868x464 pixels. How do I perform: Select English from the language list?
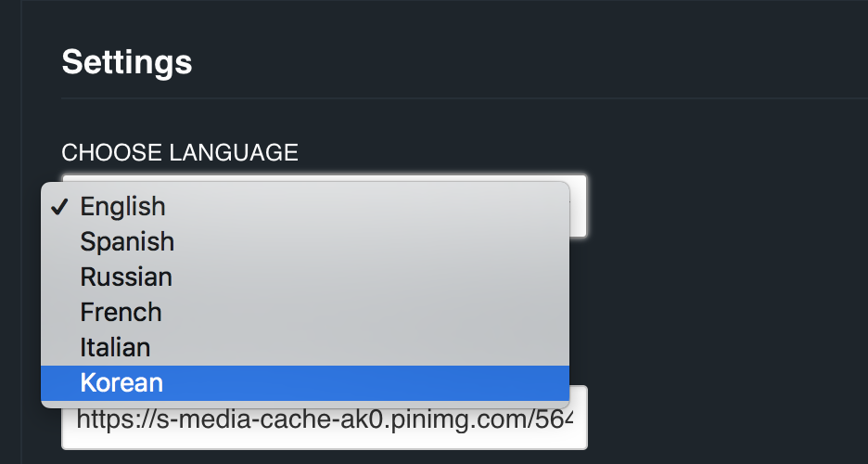(x=122, y=206)
